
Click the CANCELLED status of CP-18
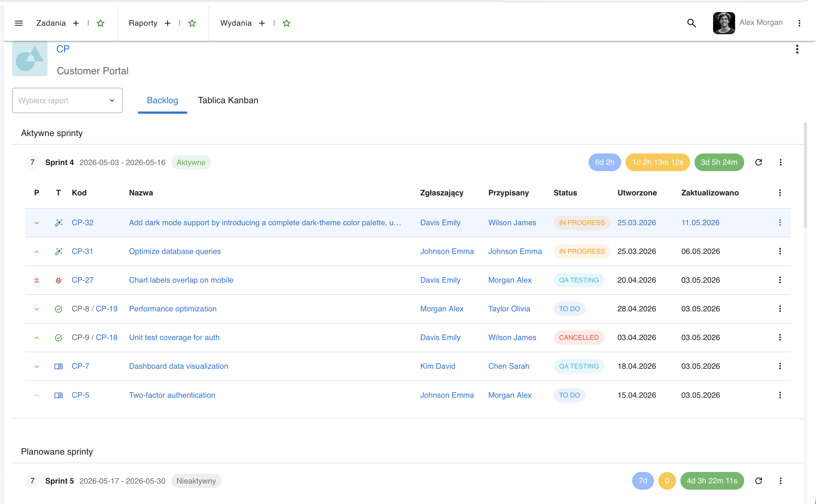coord(579,337)
